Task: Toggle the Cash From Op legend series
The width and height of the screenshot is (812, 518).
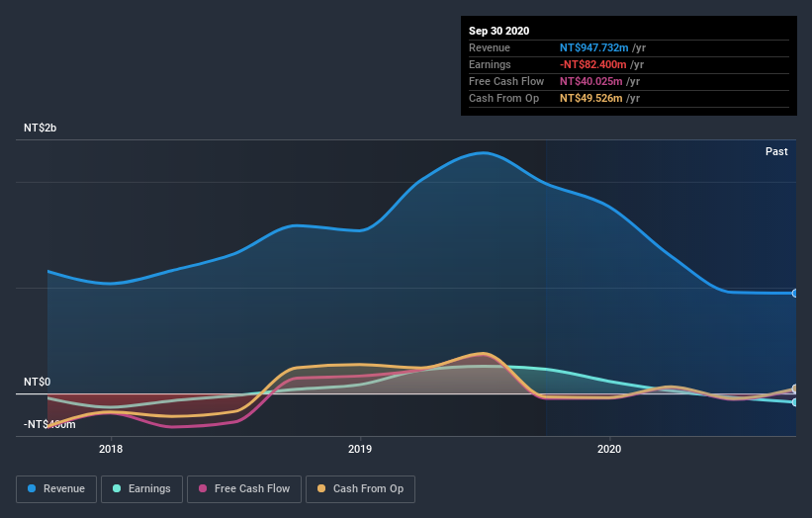Action: [x=360, y=489]
